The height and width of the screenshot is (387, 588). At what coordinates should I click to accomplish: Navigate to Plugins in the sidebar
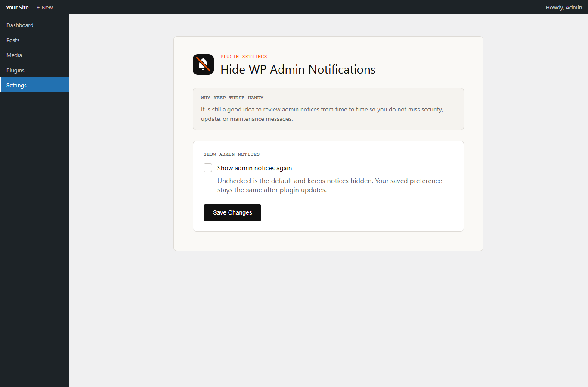pos(34,70)
